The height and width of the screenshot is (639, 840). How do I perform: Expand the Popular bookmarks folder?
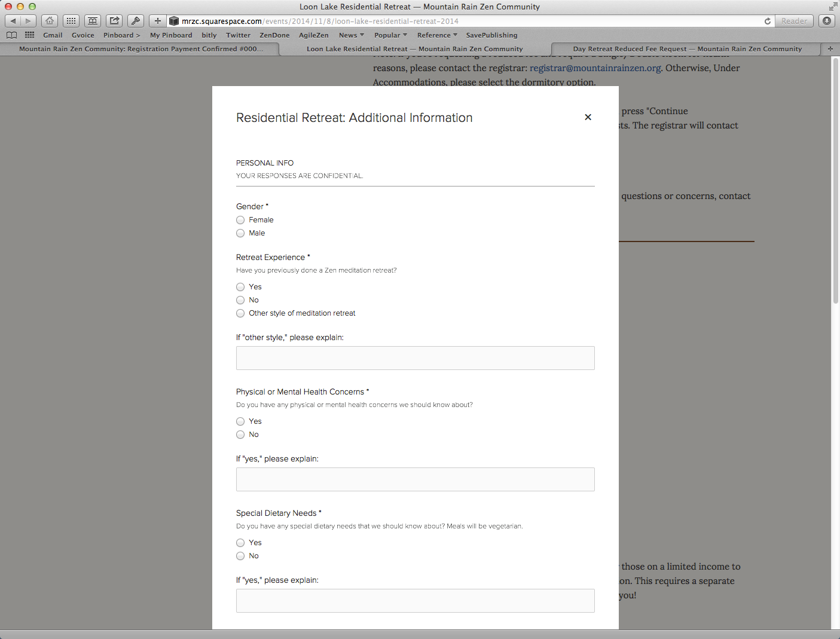point(390,35)
